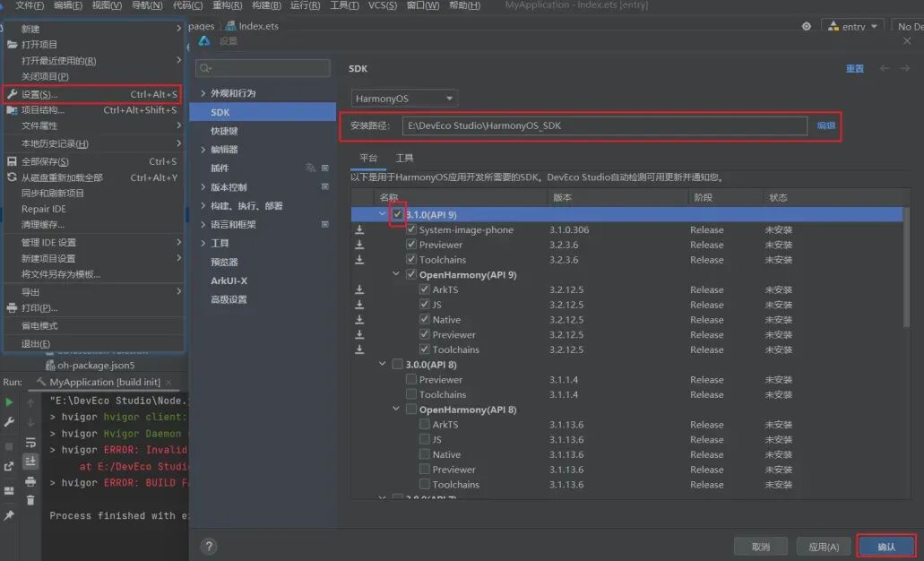Click the restore-layout icon in Run panel
The height and width of the screenshot is (561, 924).
pos(9,467)
